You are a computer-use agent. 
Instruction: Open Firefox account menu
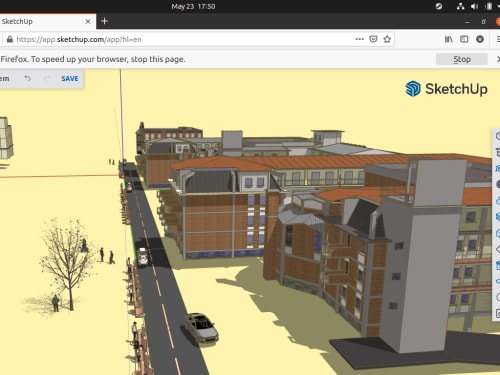[x=480, y=39]
